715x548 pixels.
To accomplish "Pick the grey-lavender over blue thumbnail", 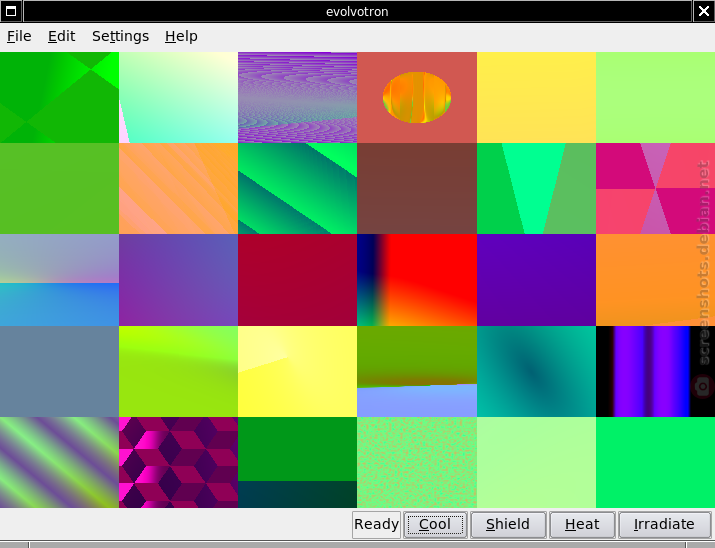I will [x=59, y=280].
